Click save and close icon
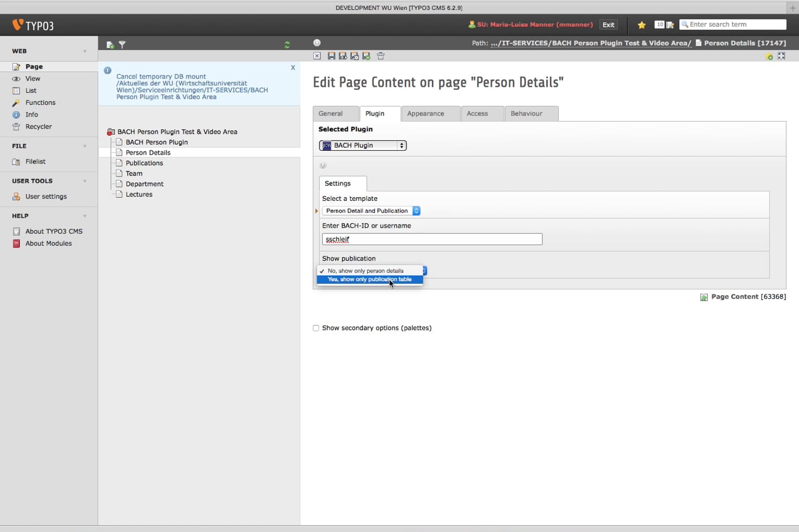The height and width of the screenshot is (532, 799). pos(355,56)
